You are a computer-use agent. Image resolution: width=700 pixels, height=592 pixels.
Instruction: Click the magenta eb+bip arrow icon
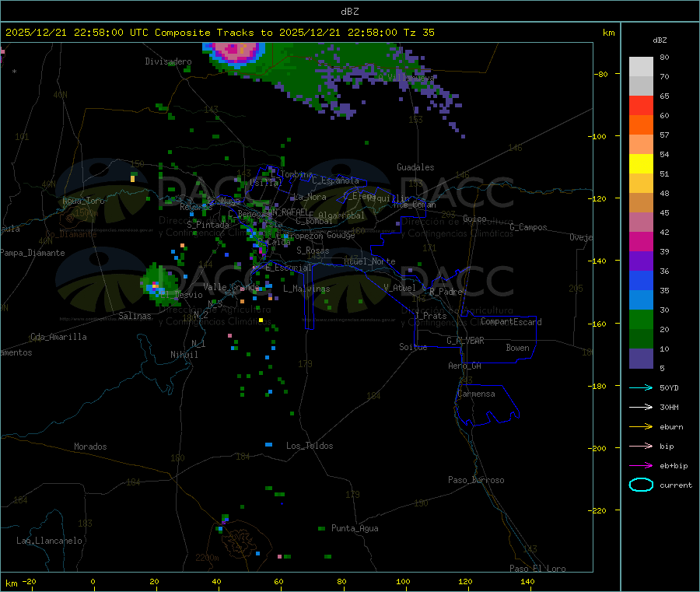[x=641, y=465]
